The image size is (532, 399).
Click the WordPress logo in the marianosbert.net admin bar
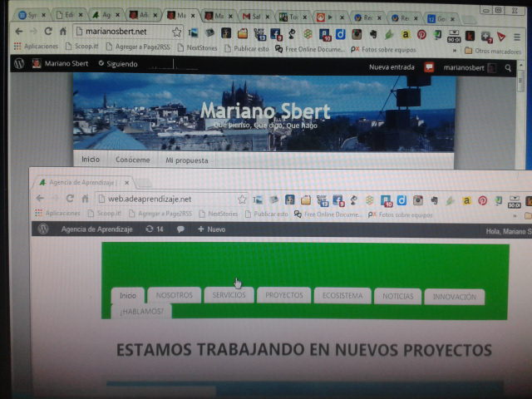[19, 64]
